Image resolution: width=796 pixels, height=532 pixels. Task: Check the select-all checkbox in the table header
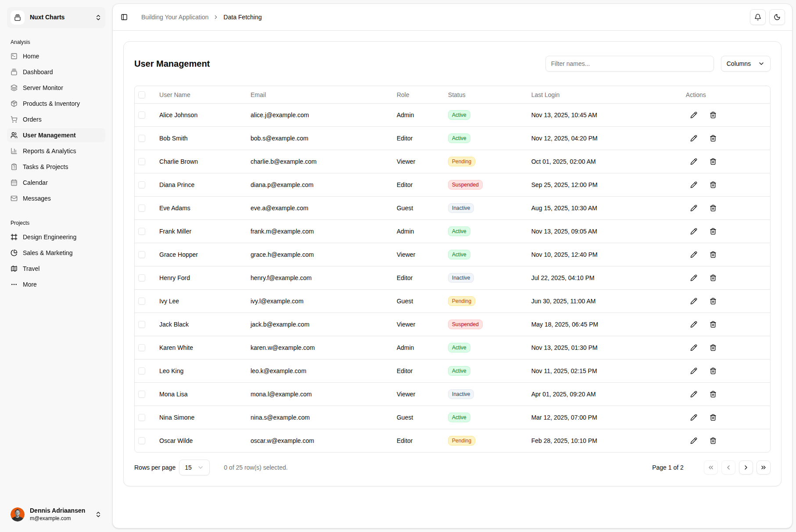pos(142,95)
